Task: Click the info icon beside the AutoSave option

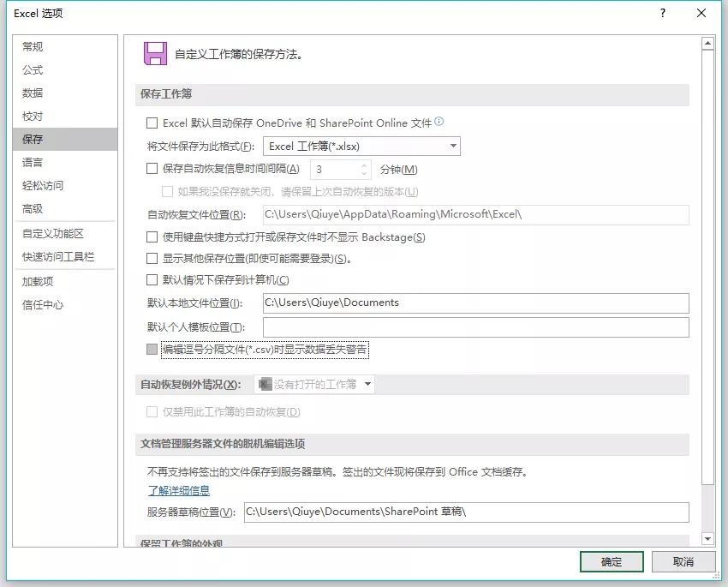Action: (439, 122)
